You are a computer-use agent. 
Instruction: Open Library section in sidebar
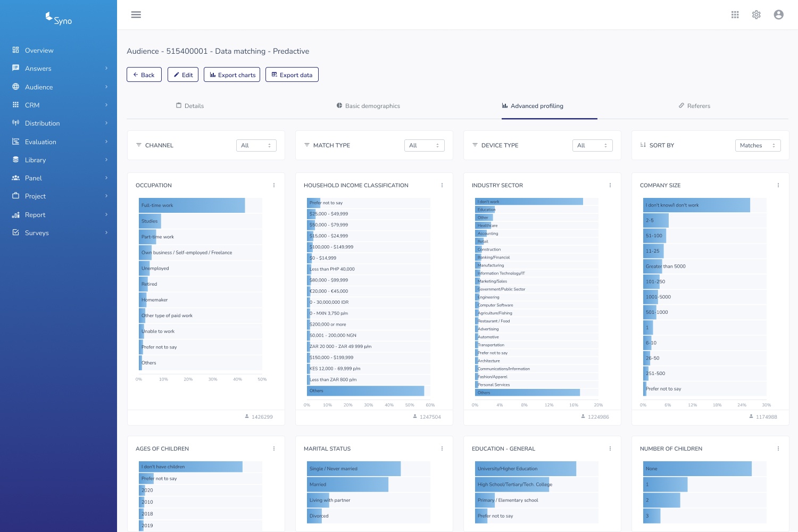point(59,160)
